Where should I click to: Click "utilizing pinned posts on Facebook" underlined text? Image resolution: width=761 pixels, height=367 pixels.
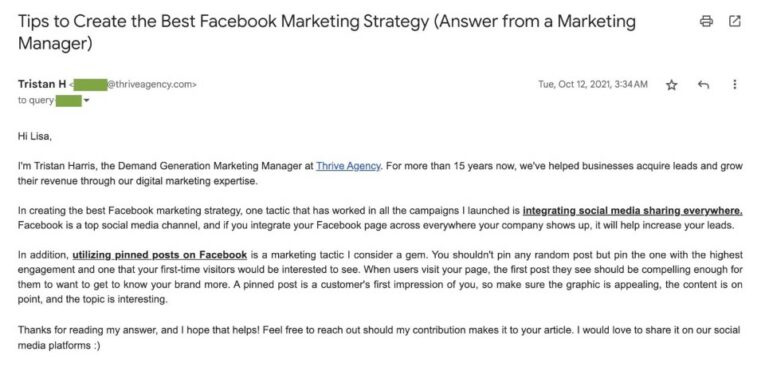tap(160, 254)
